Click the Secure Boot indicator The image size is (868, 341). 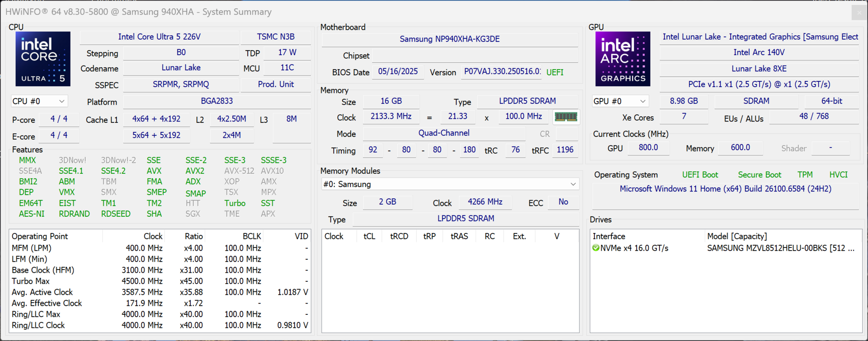(759, 175)
